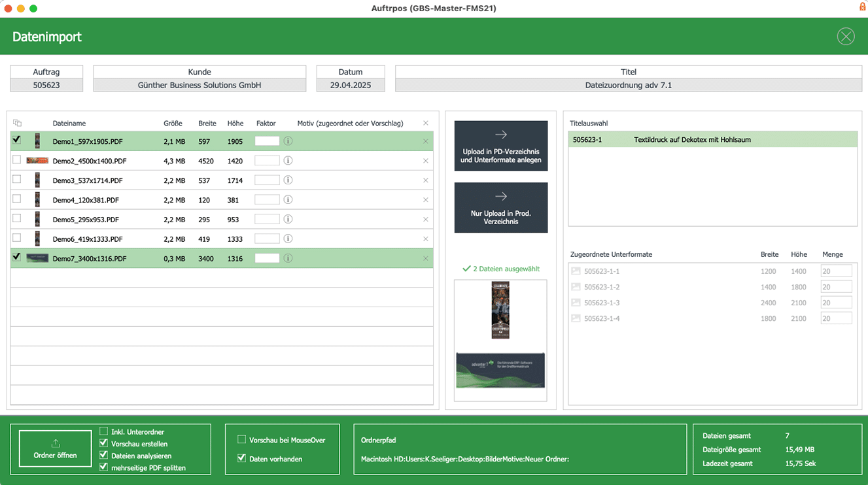Click the advanter banner preview thumbnail
Image resolution: width=868 pixels, height=485 pixels.
point(500,370)
